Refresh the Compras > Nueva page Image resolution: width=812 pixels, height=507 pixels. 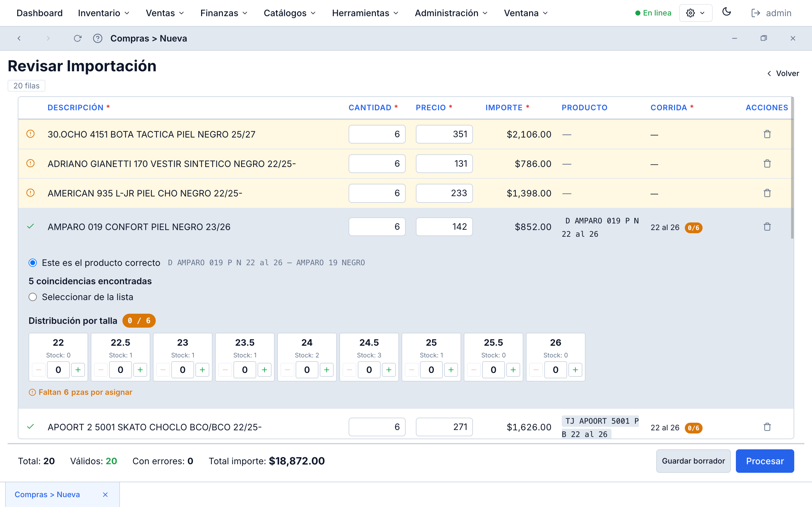[x=77, y=38]
